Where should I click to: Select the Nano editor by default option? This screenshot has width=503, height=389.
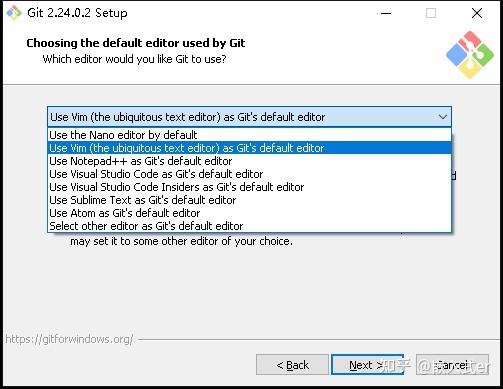(x=249, y=135)
